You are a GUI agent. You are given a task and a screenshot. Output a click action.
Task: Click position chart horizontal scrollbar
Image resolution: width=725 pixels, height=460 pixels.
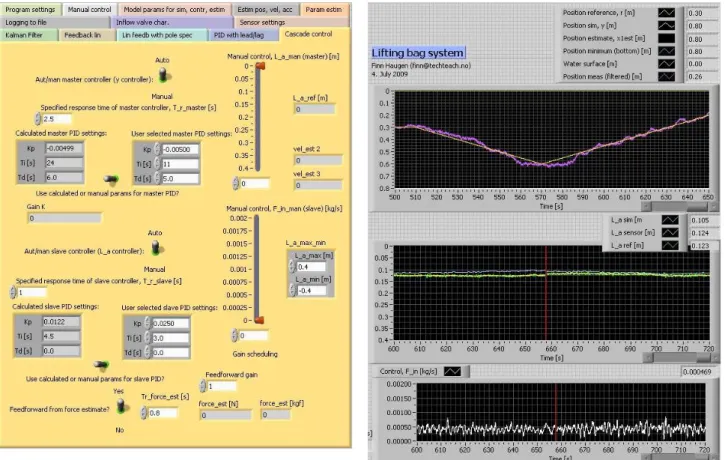(x=680, y=207)
